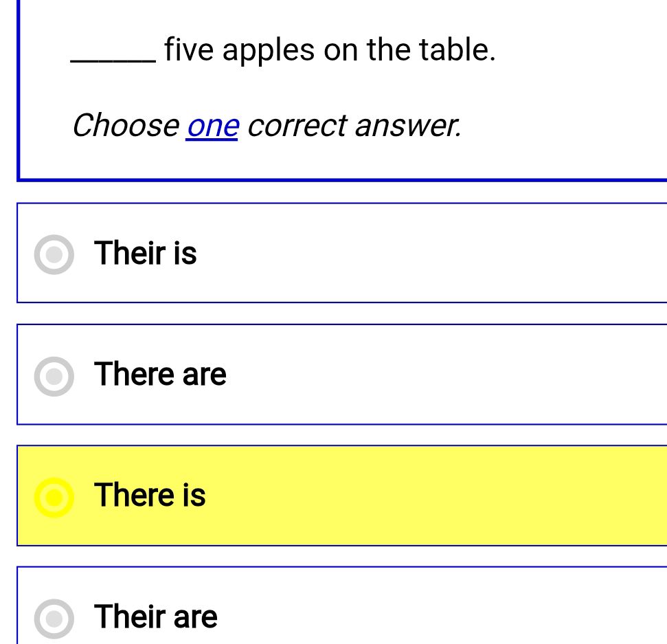Click the question text about five apples
Image resolution: width=667 pixels, height=644 pixels.
click(282, 49)
